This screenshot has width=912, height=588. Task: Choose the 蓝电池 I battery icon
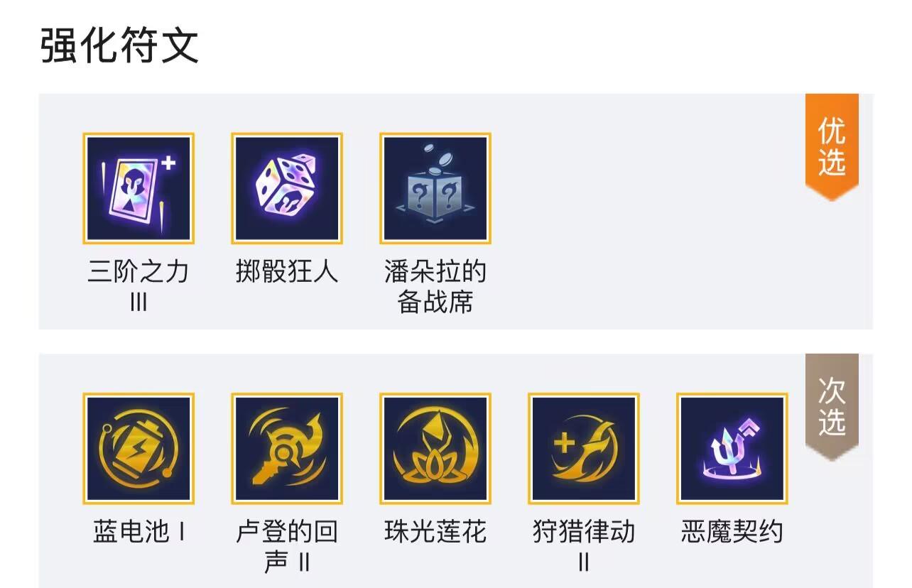(x=139, y=449)
